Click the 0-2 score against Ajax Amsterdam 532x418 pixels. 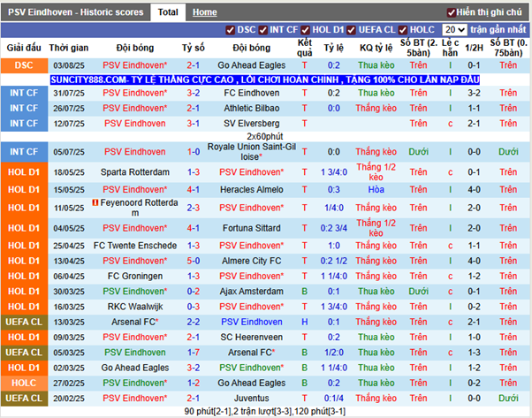coord(194,292)
